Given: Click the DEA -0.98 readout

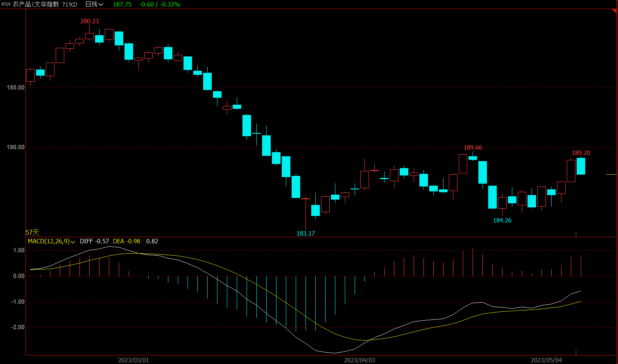Looking at the screenshot, I should pos(127,241).
